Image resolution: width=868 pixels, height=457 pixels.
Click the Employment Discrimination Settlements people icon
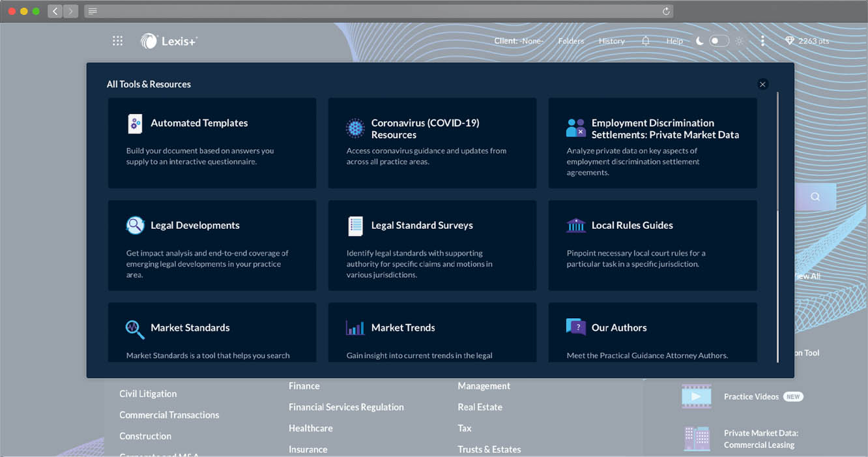575,128
